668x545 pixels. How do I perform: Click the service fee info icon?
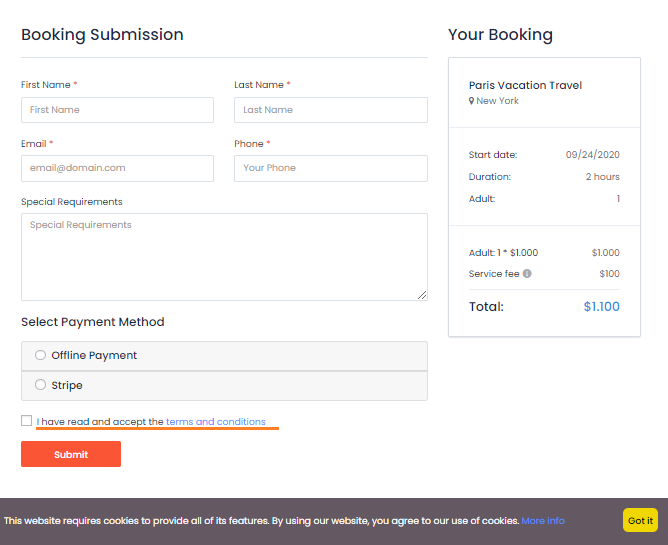(x=527, y=274)
